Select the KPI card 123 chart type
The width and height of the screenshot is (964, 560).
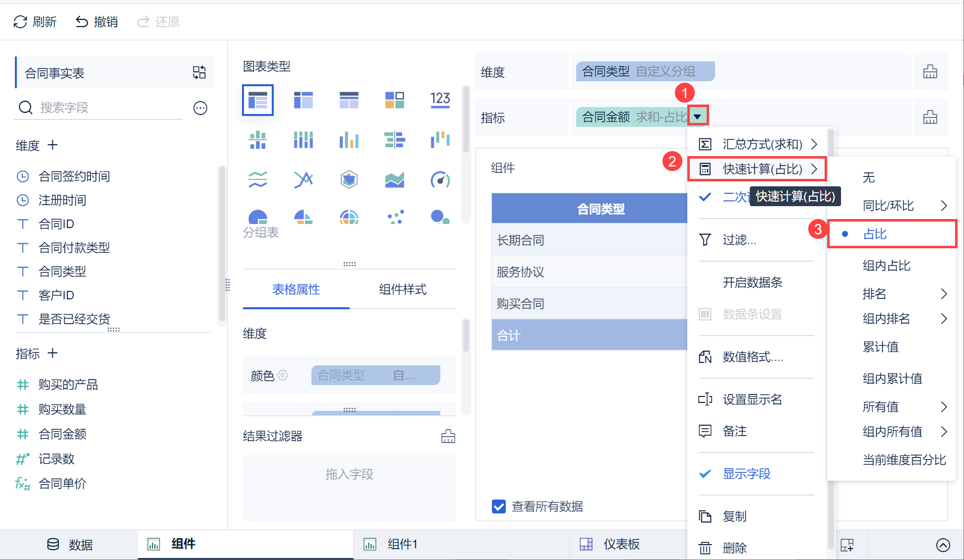pyautogui.click(x=440, y=100)
